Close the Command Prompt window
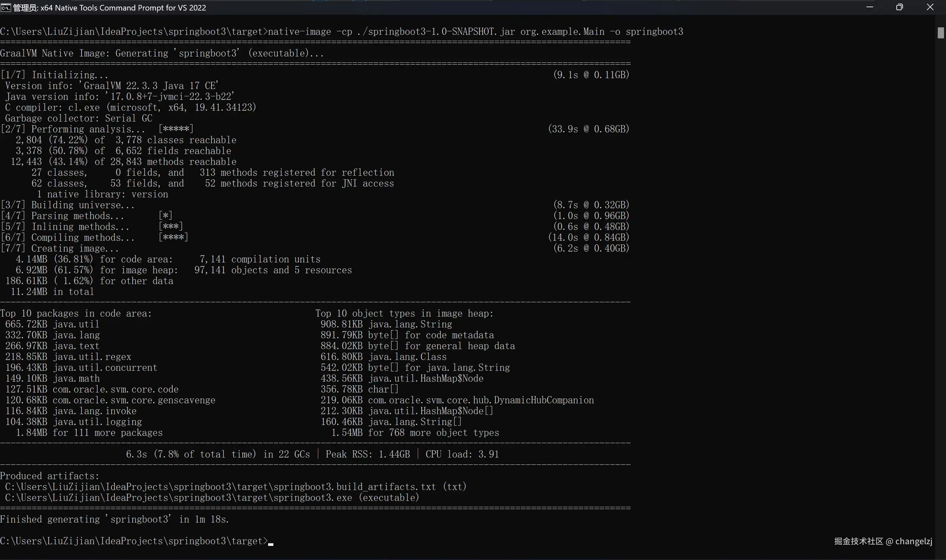This screenshot has height=560, width=946. pyautogui.click(x=930, y=8)
